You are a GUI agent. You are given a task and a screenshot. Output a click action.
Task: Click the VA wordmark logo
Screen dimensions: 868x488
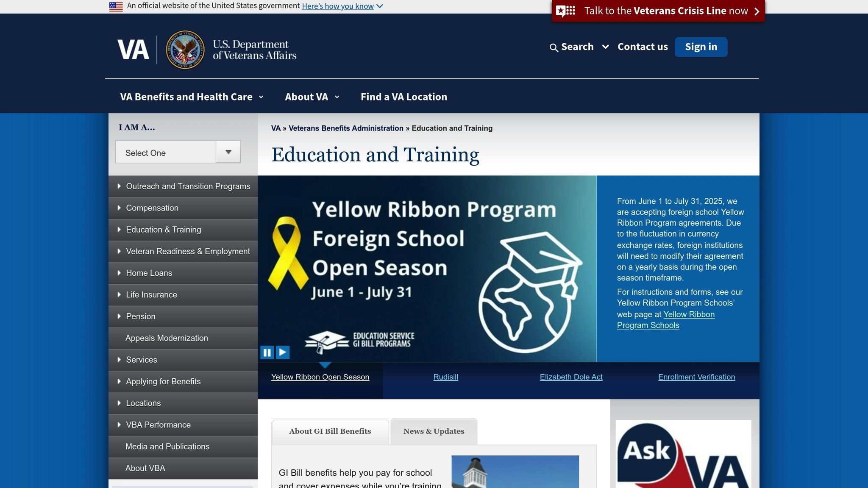click(133, 50)
